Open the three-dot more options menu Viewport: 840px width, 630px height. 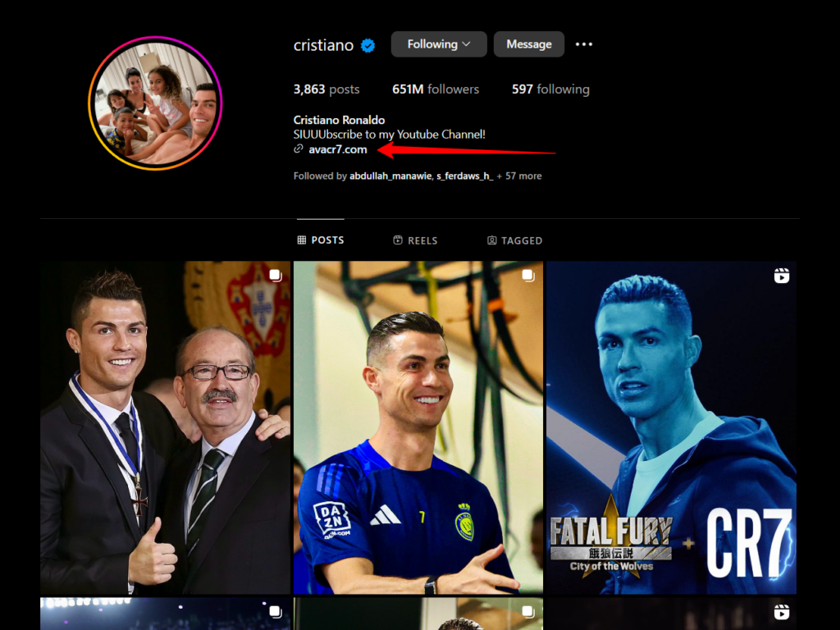(x=583, y=44)
